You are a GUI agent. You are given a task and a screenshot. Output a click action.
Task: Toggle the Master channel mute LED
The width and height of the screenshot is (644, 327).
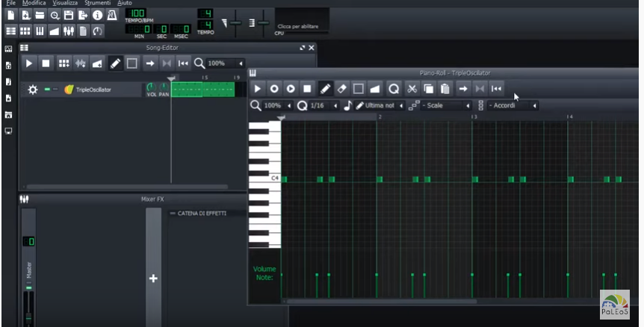click(x=29, y=287)
